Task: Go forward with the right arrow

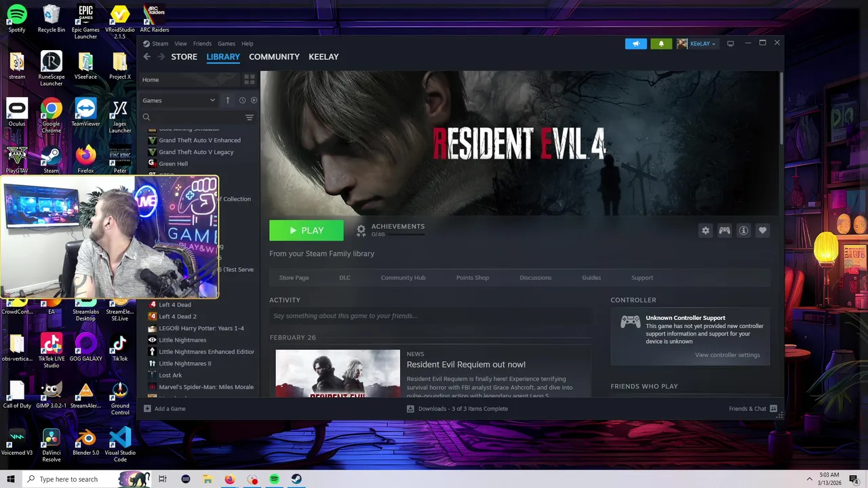Action: (161, 57)
